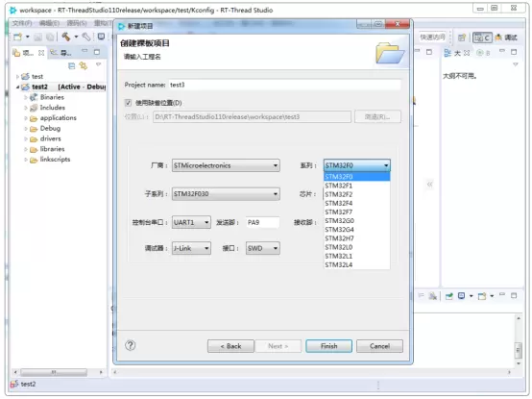
Task: Open the series STM32F0 combo box
Action: point(356,165)
